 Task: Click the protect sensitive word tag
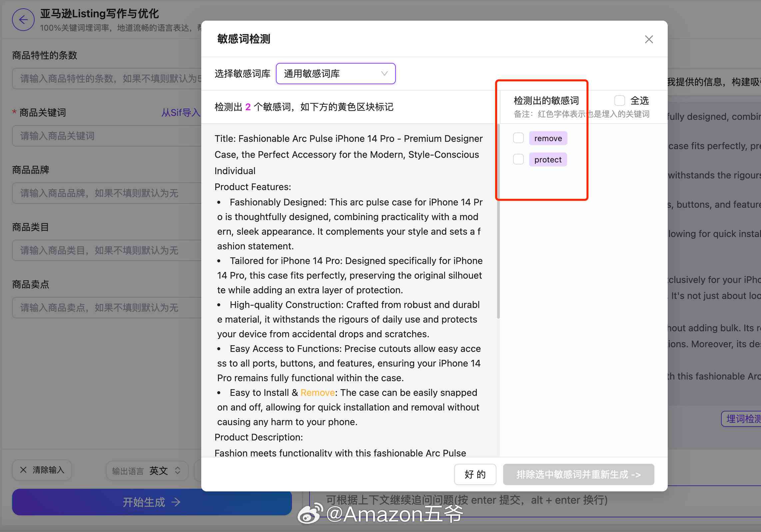pos(548,159)
